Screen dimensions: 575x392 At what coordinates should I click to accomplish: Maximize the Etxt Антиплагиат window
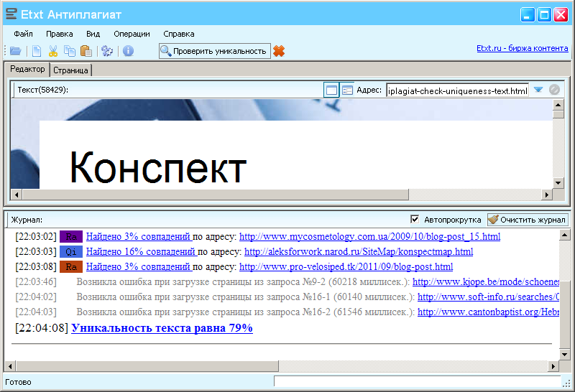click(544, 15)
